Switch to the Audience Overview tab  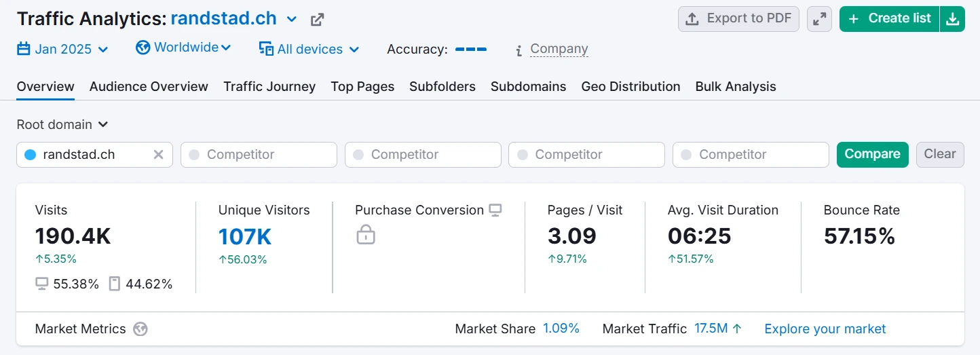149,86
